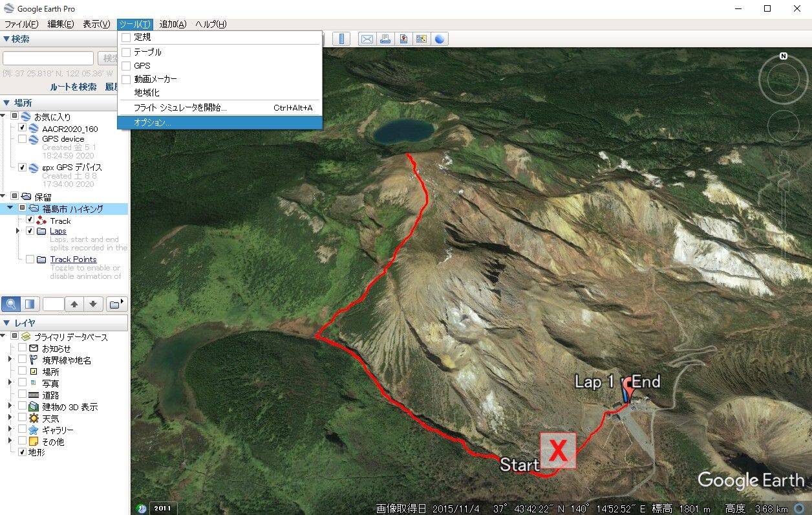812x515 pixels.
Task: Click the ルートを検索 link
Action: (73, 87)
